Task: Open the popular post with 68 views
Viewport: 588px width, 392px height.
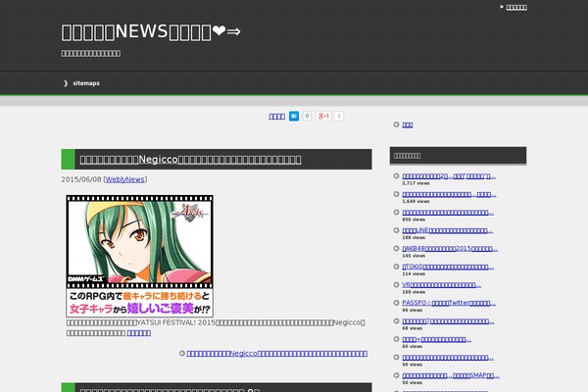Action: click(x=448, y=321)
